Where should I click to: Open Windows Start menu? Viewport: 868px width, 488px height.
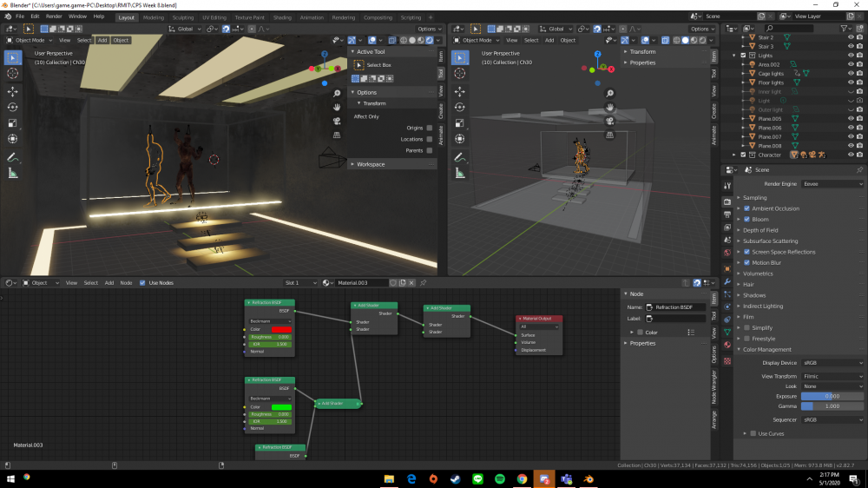(x=10, y=479)
